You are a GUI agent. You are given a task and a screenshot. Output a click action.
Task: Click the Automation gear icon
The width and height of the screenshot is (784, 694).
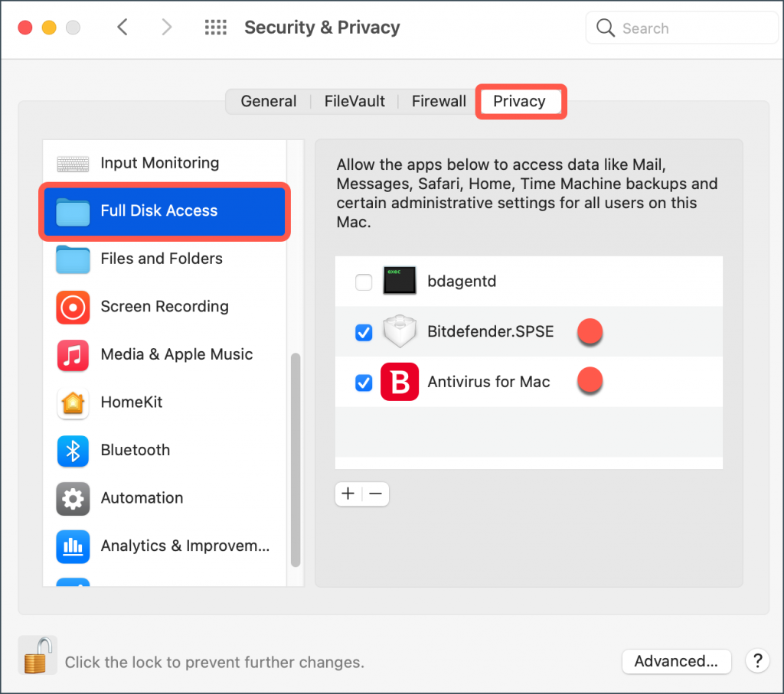click(73, 499)
